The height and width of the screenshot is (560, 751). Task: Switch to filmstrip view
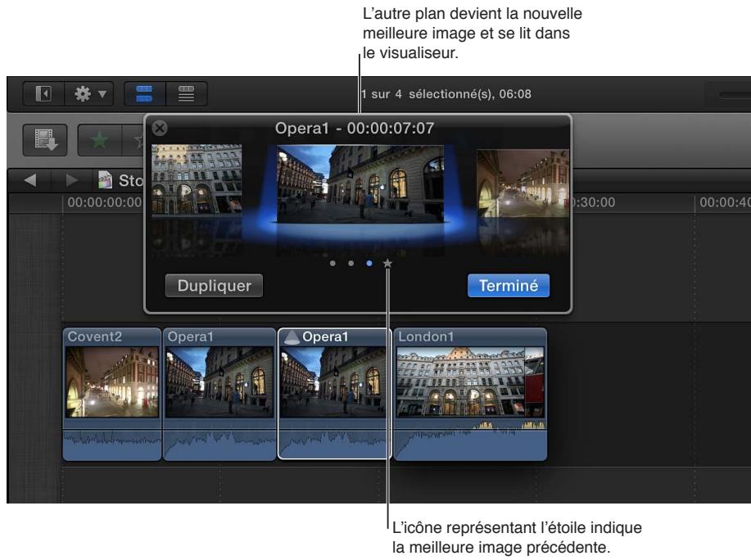tap(144, 93)
